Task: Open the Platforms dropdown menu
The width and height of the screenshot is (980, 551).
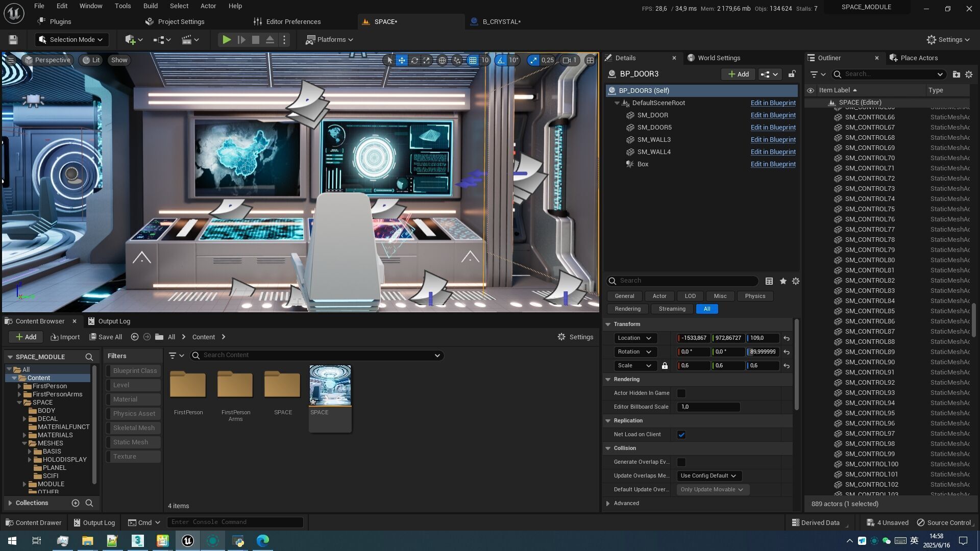Action: tap(329, 40)
